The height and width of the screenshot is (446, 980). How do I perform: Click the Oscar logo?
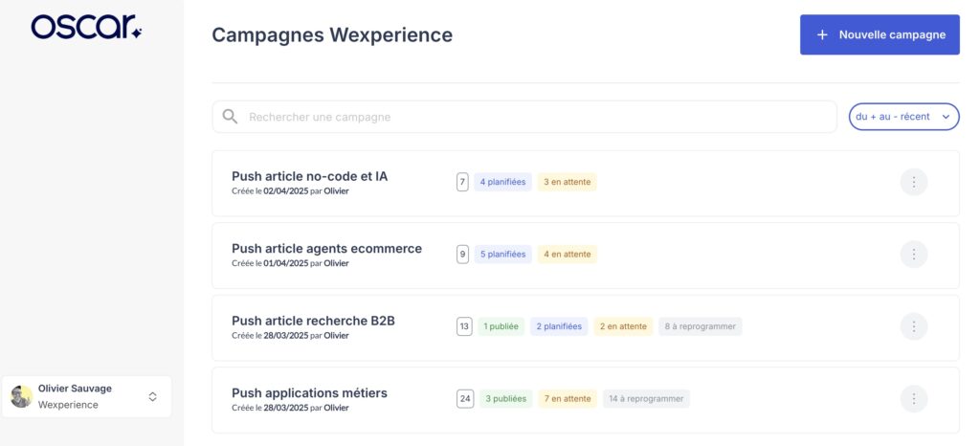[x=86, y=28]
